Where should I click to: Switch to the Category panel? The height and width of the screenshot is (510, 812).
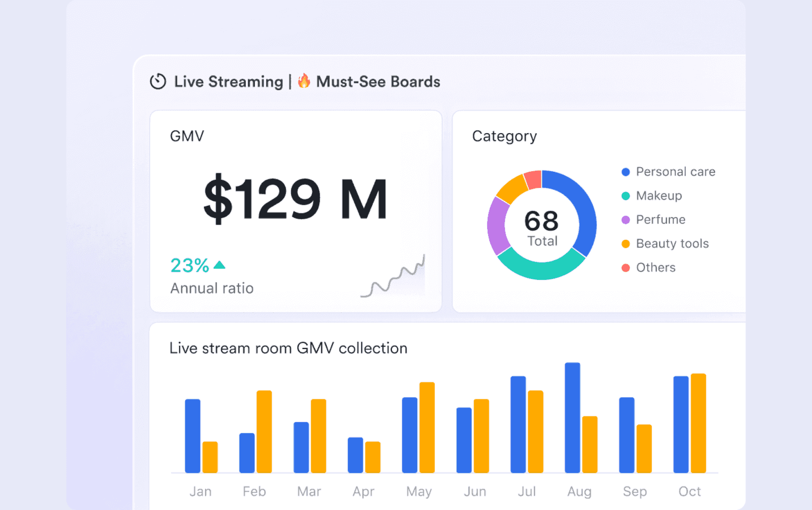point(504,136)
